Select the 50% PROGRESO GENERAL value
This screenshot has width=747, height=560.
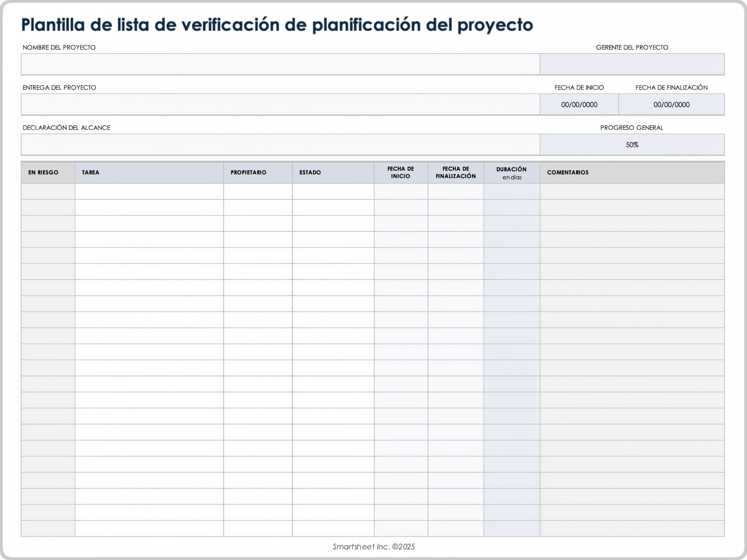coord(632,144)
